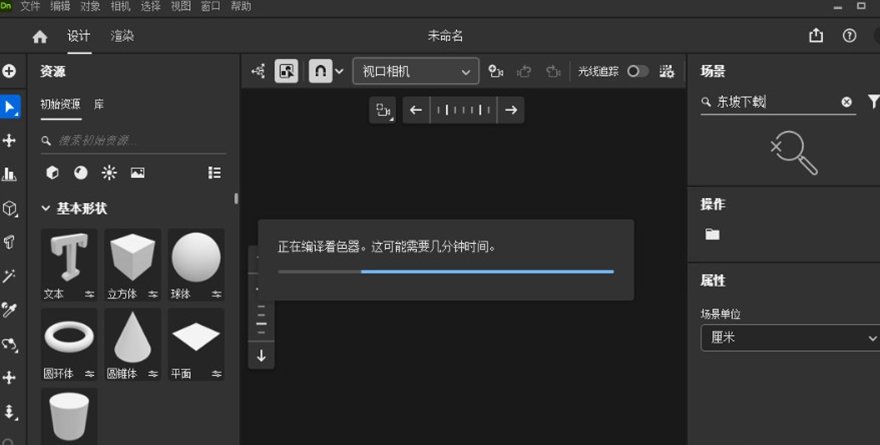
Task: Choose the move tool below Select tool
Action: [x=9, y=140]
